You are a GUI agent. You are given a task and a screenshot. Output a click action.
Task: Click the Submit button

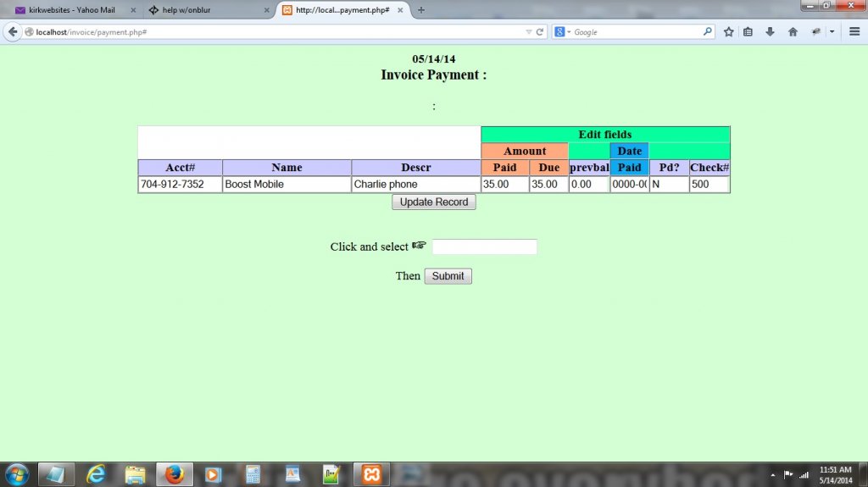click(448, 276)
